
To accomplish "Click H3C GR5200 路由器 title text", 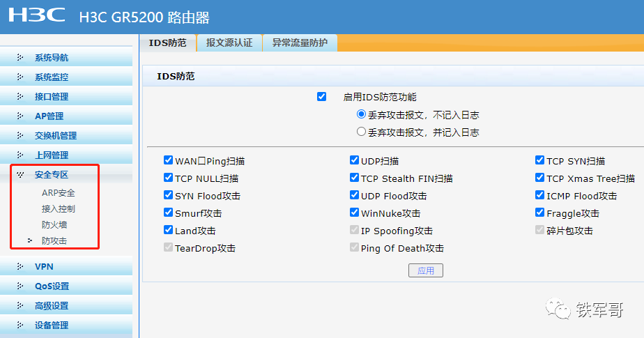I will (x=144, y=17).
